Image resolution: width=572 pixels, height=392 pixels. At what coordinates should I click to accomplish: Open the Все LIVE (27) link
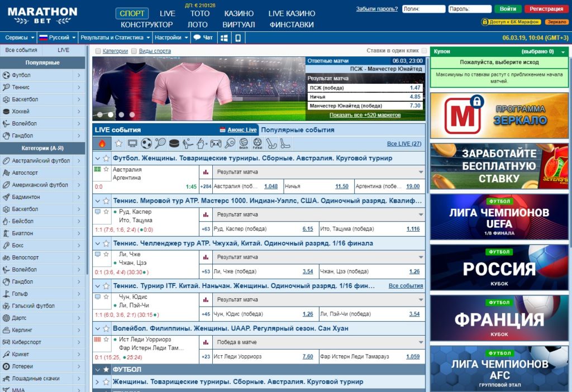tap(404, 144)
